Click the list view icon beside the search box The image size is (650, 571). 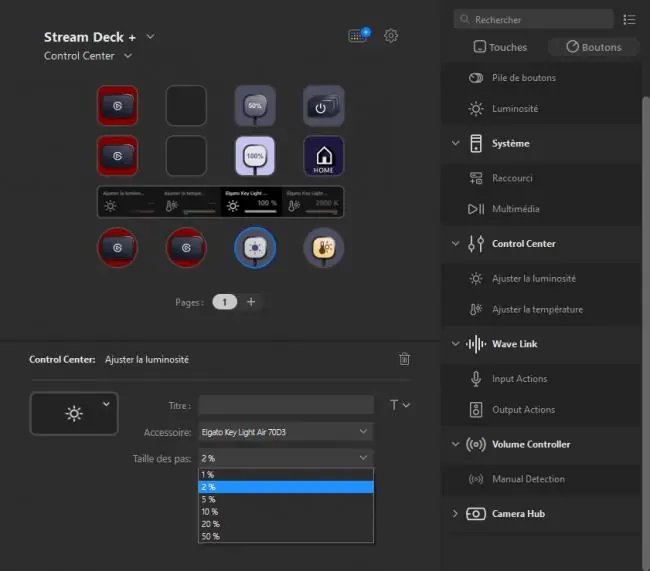click(629, 19)
